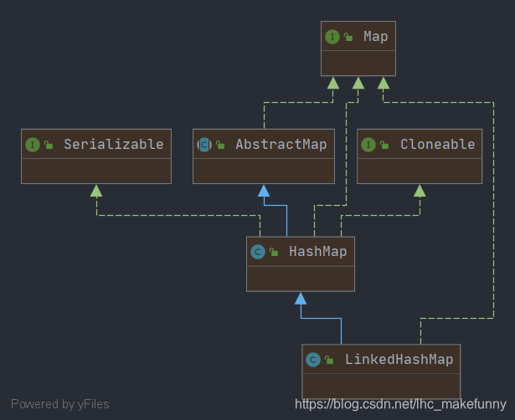Open the blog.csdn.net watermark link

400,404
